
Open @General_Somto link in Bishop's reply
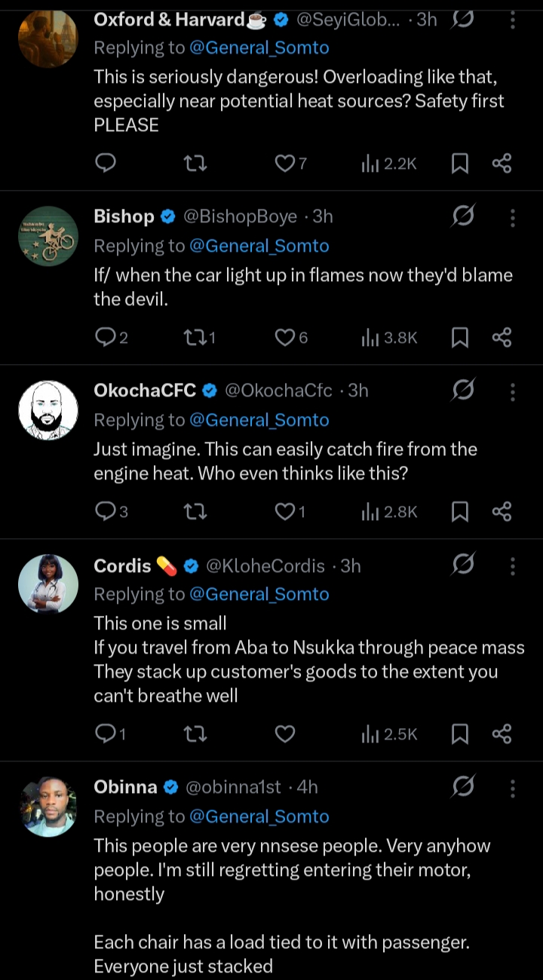coord(259,246)
